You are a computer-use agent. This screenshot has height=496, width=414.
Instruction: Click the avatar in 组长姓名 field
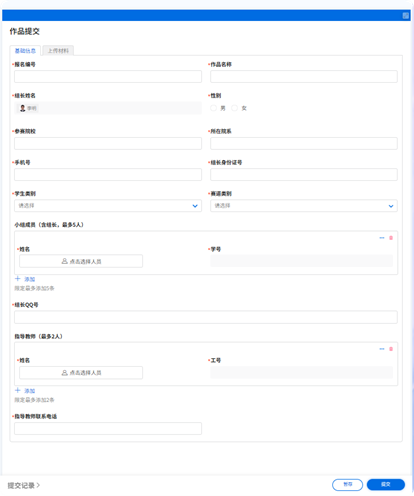pos(22,108)
